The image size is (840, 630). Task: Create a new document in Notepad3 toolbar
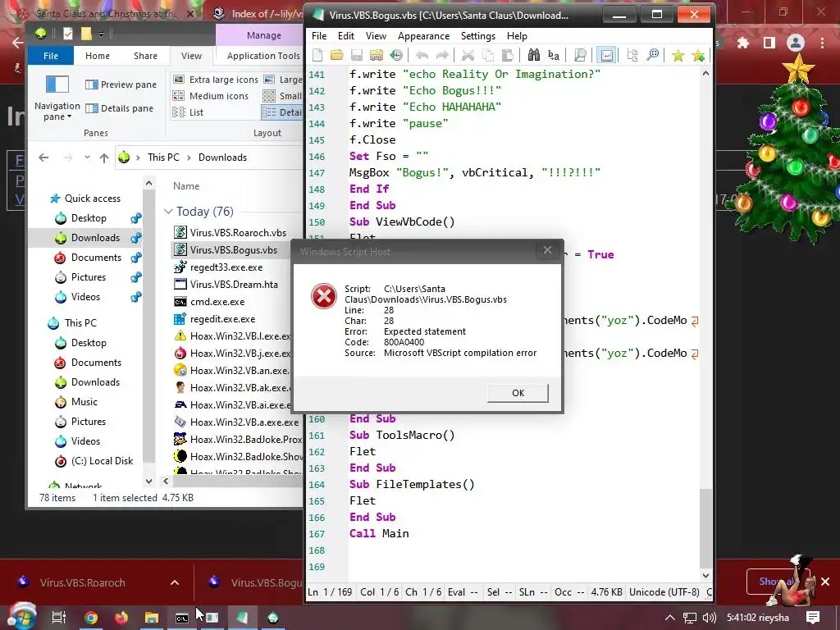pyautogui.click(x=317, y=55)
